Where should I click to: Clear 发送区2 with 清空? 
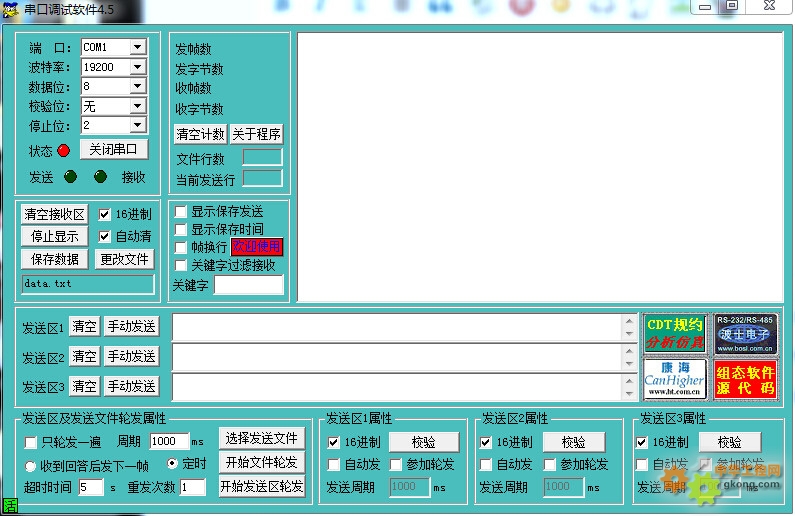point(84,356)
